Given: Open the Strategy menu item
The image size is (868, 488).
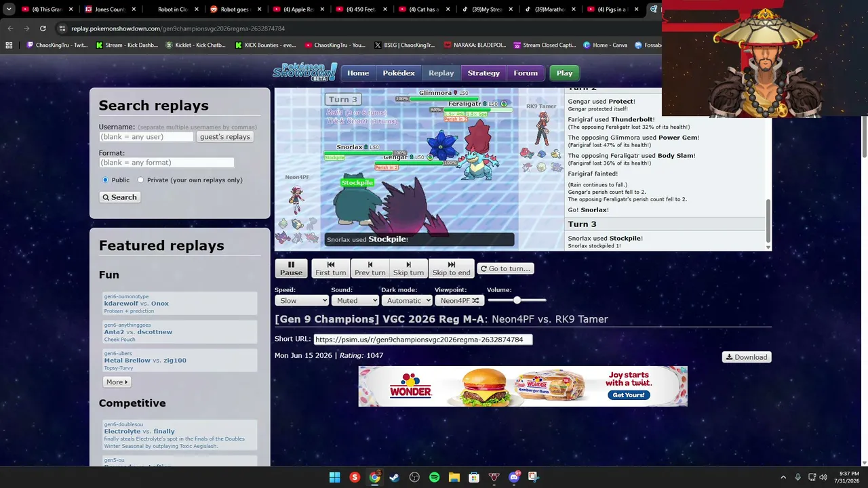Looking at the screenshot, I should (484, 73).
